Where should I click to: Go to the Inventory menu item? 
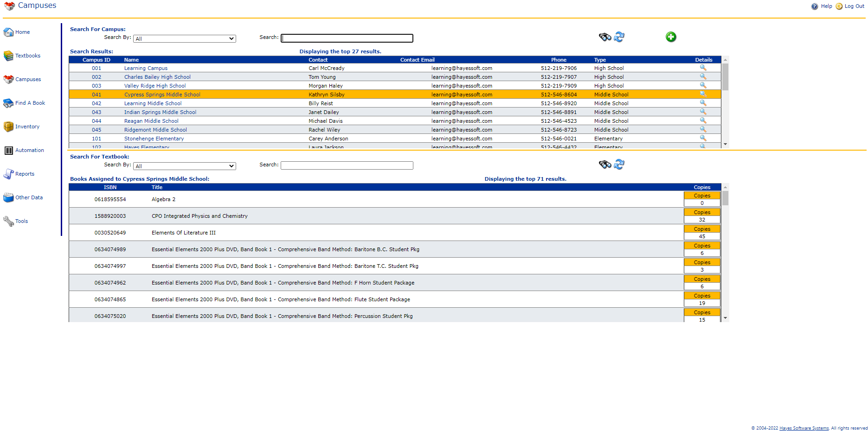27,127
